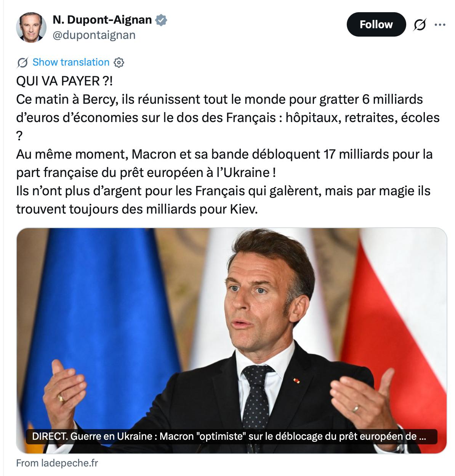Click the line about 17 milliards déblocage
Screen dimensions: 455x476
tap(224, 154)
